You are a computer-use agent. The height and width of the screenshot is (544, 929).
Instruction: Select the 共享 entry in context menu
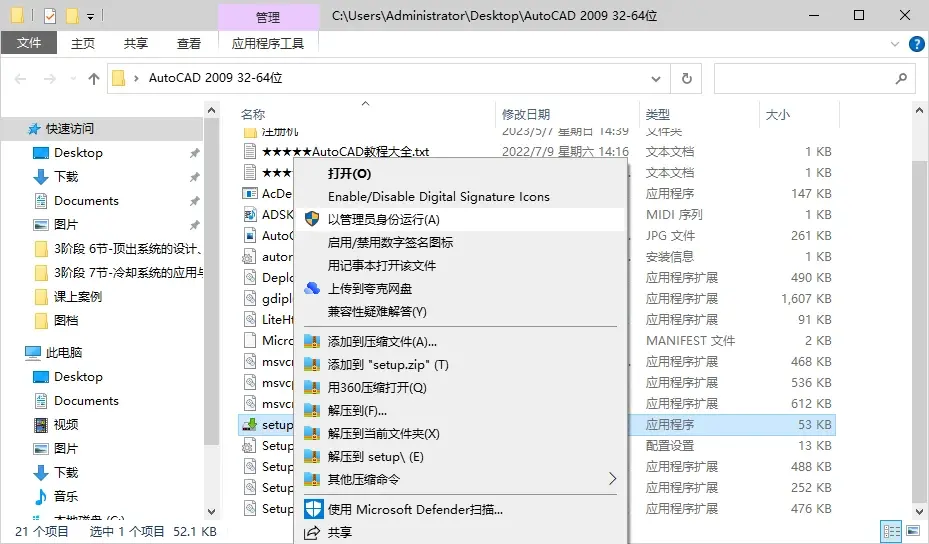click(339, 533)
